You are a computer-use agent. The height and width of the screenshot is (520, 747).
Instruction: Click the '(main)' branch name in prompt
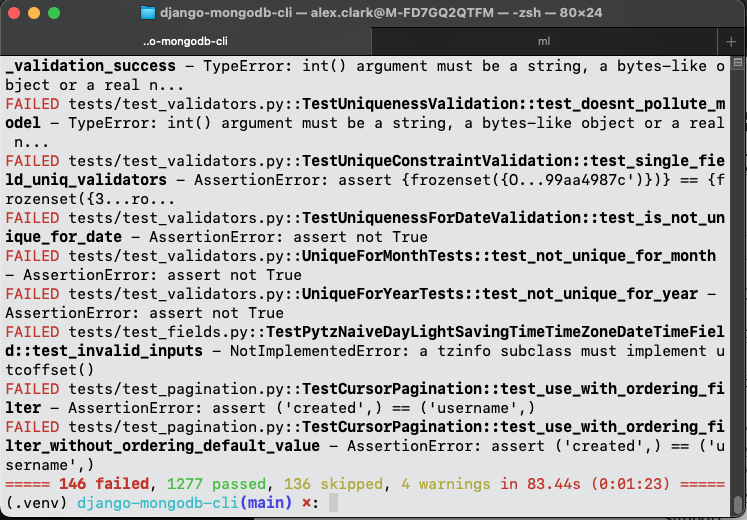(x=265, y=503)
